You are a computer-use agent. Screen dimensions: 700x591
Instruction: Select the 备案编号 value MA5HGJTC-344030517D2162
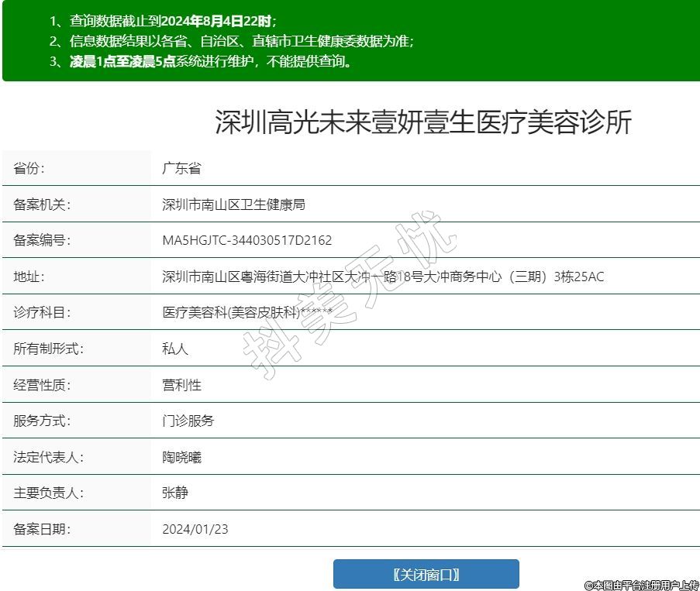tap(247, 240)
